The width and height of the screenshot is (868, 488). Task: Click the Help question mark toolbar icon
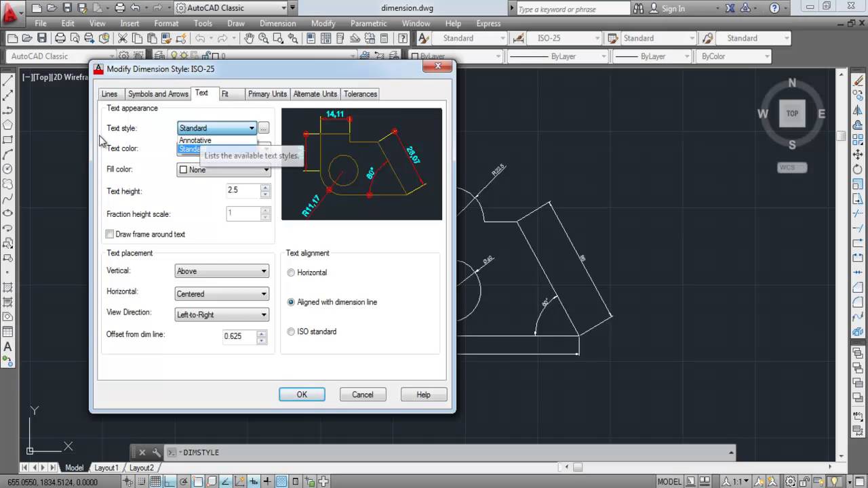(x=402, y=38)
